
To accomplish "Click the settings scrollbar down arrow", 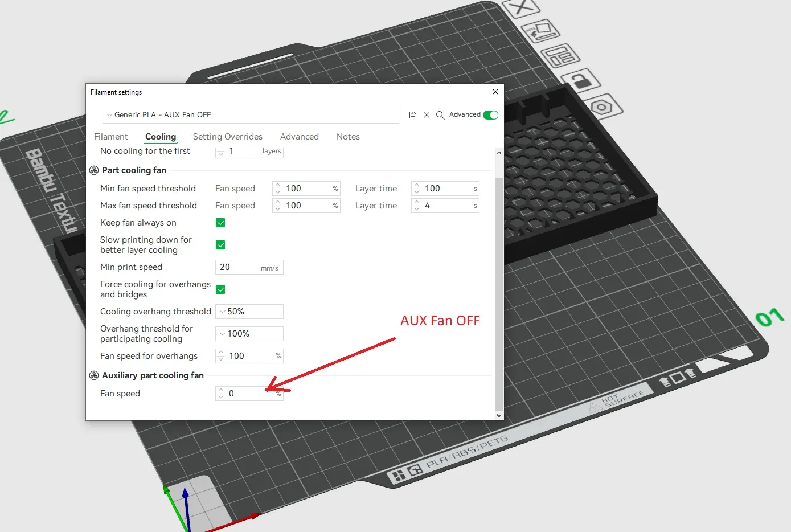I will pyautogui.click(x=499, y=416).
